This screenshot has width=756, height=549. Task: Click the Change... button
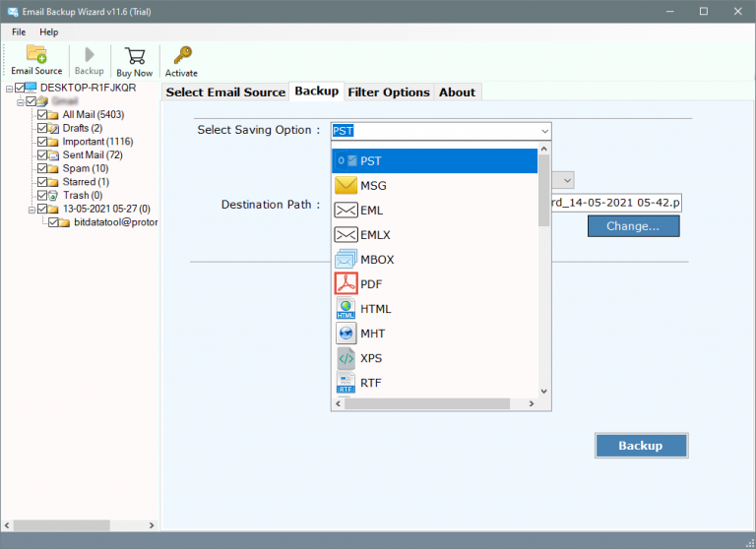[633, 226]
